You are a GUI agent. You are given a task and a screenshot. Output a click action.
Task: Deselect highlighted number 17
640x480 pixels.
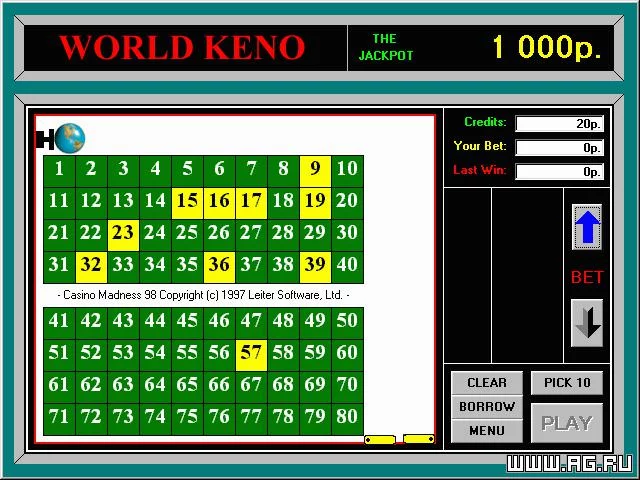point(251,203)
